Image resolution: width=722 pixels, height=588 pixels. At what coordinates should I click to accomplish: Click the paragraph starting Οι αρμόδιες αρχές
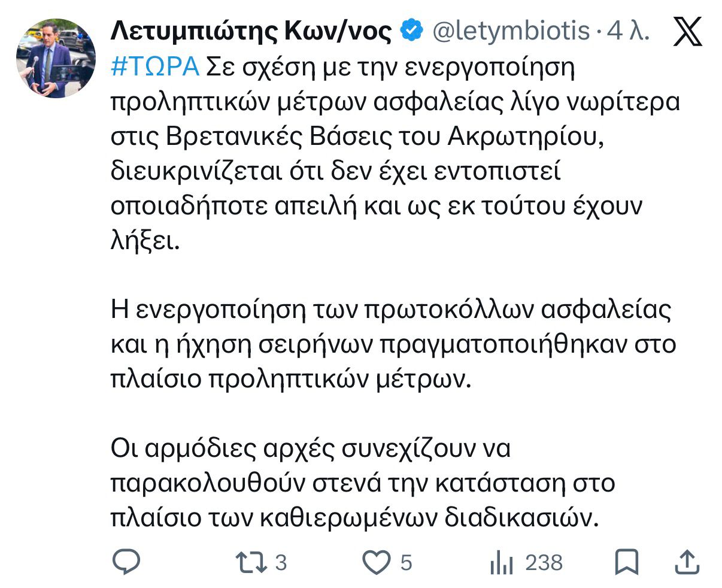[359, 483]
